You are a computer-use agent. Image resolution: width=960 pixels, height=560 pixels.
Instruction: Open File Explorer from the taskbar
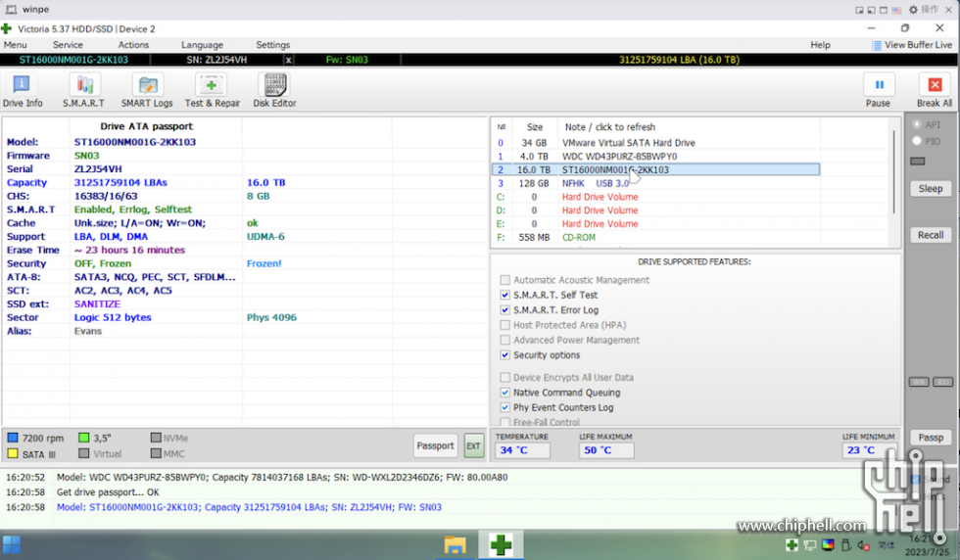pyautogui.click(x=455, y=544)
